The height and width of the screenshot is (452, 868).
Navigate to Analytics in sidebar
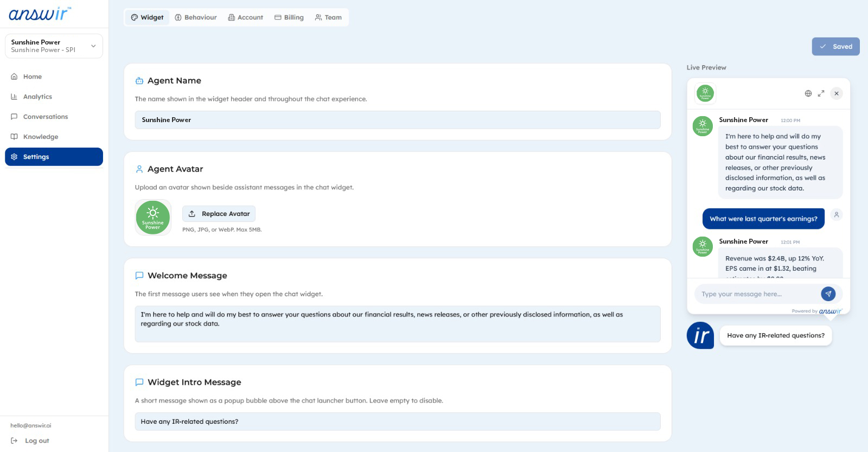(x=37, y=97)
